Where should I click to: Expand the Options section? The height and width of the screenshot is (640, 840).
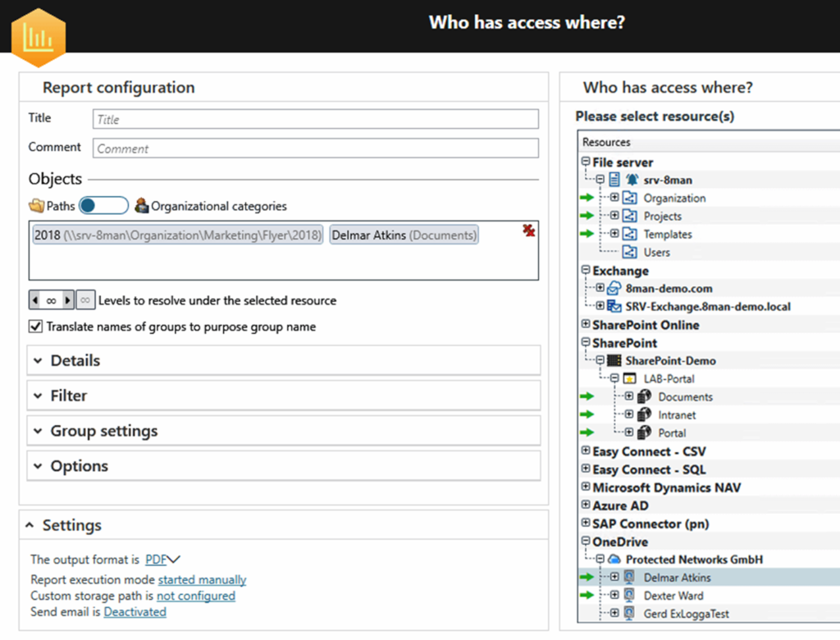pyautogui.click(x=283, y=466)
